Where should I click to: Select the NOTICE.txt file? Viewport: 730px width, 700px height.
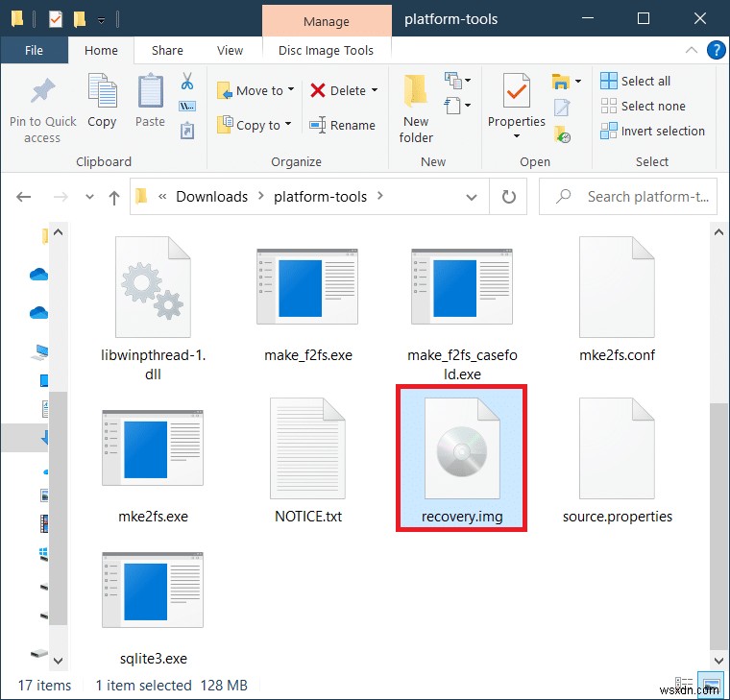[x=307, y=461]
